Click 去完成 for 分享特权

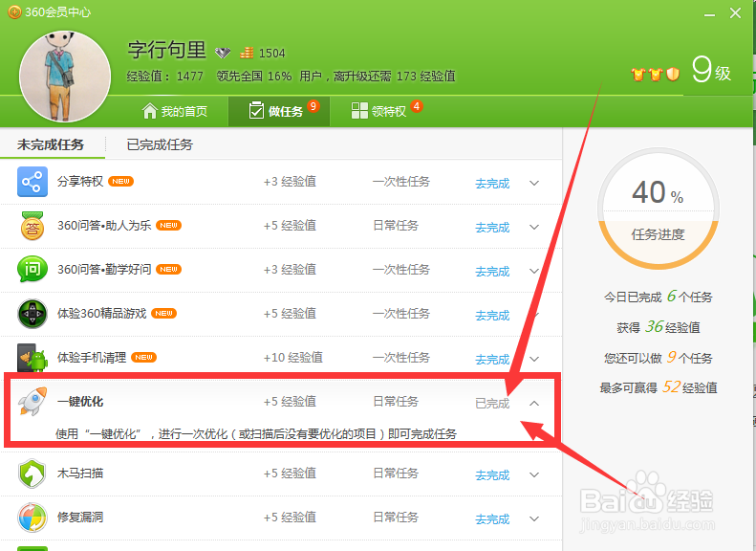(492, 184)
